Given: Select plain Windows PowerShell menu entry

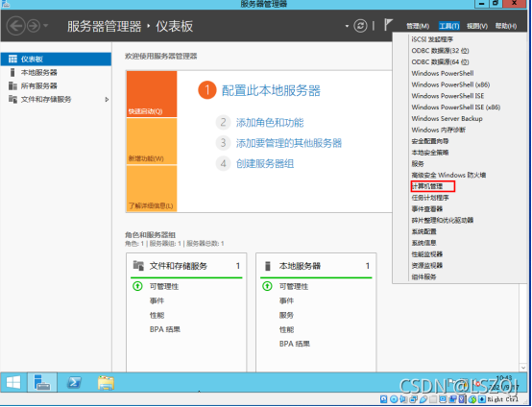Looking at the screenshot, I should click(x=443, y=73).
